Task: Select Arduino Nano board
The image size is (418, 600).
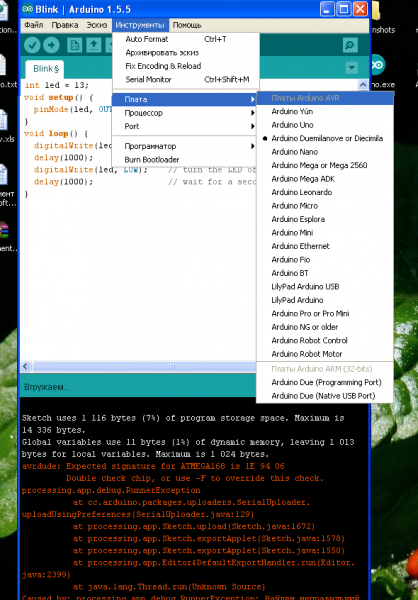Action: 325,152
